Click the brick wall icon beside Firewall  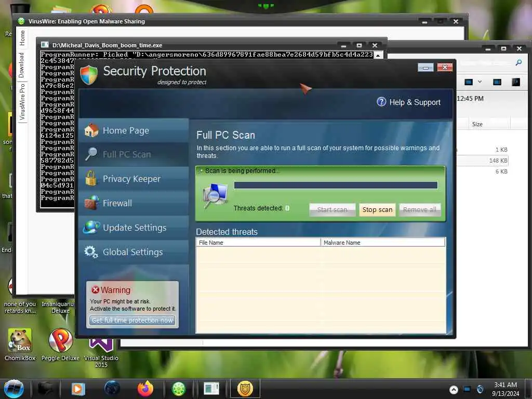(91, 203)
